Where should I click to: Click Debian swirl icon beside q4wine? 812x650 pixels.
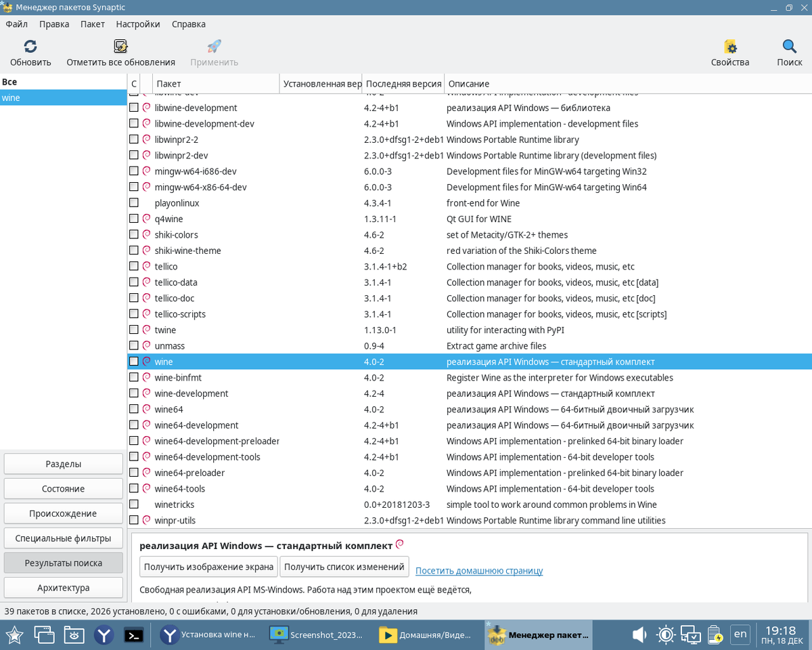click(x=146, y=219)
